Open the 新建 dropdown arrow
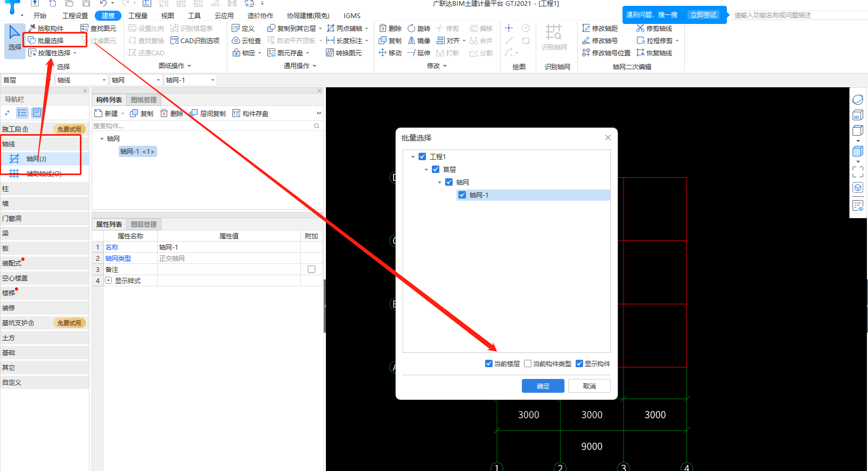The image size is (868, 471). 122,113
